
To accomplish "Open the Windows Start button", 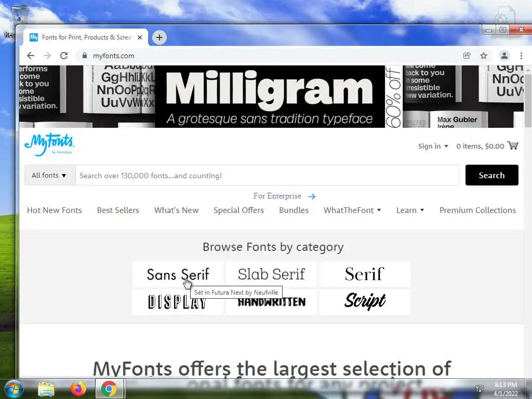I will coord(13,389).
